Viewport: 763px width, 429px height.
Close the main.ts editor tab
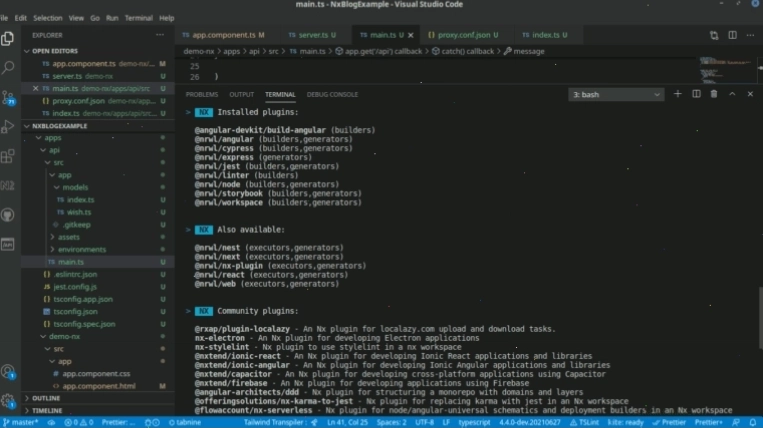411,35
